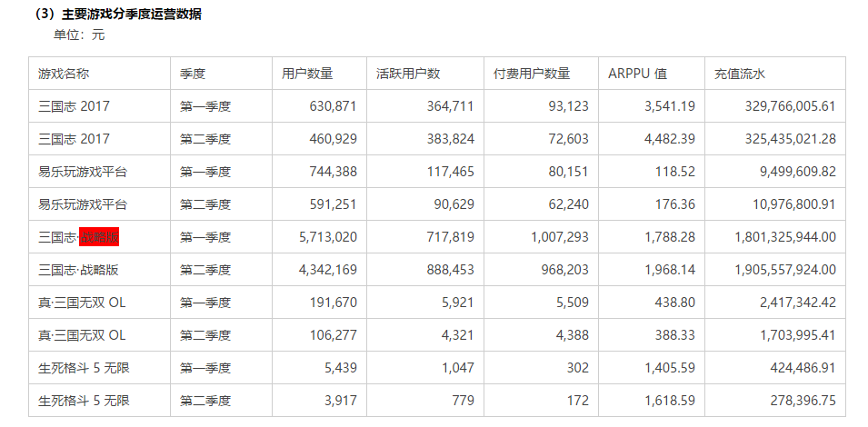This screenshot has height=427, width=868.
Task: Select the recharge amount 424,486.91
Action: click(x=802, y=368)
